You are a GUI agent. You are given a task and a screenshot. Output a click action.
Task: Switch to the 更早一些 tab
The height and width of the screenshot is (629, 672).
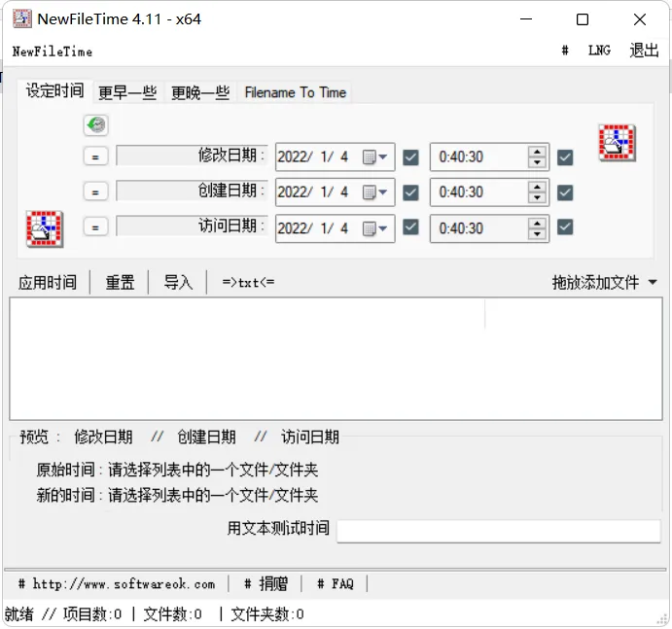click(x=127, y=92)
